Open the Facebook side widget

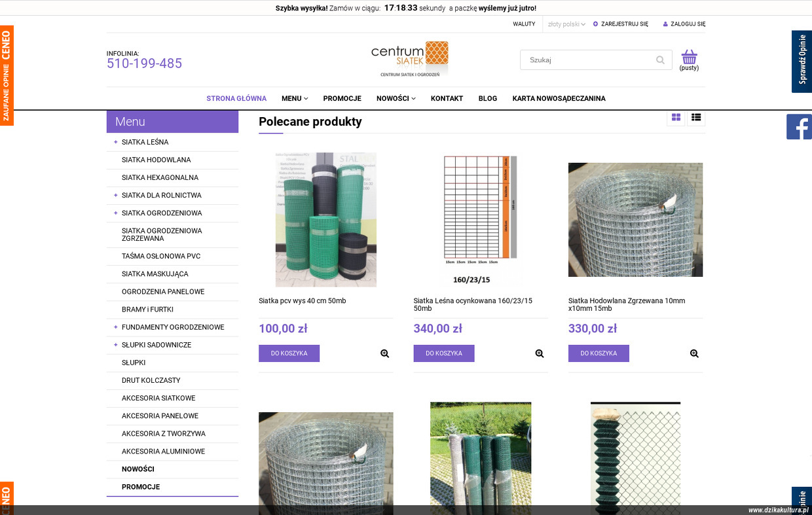click(799, 127)
